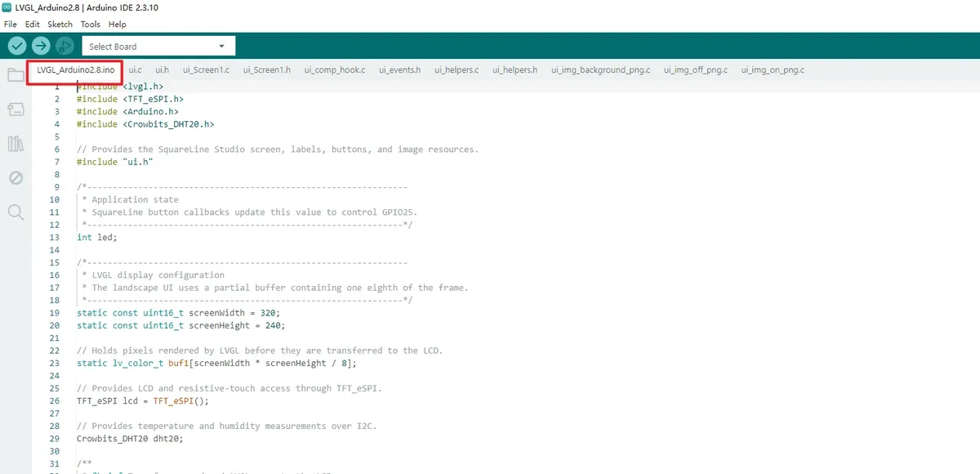This screenshot has width=980, height=474.
Task: Switch to the ui.c tab
Action: (x=136, y=70)
